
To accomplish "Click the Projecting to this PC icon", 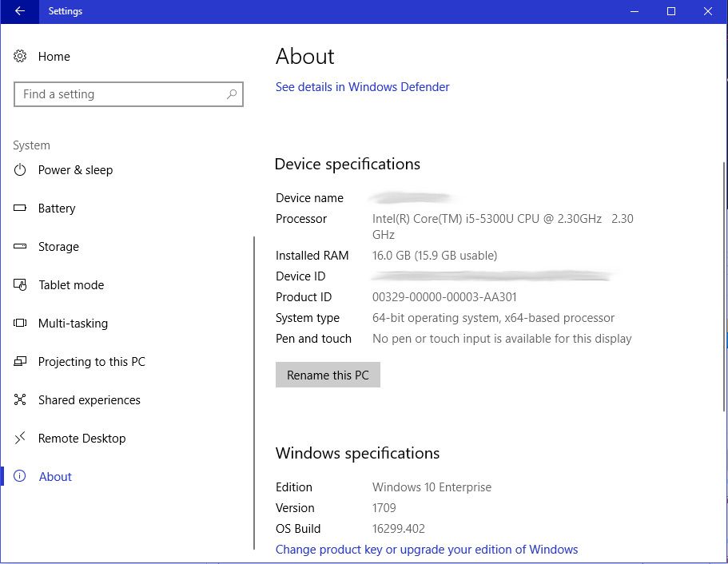I will tap(20, 361).
